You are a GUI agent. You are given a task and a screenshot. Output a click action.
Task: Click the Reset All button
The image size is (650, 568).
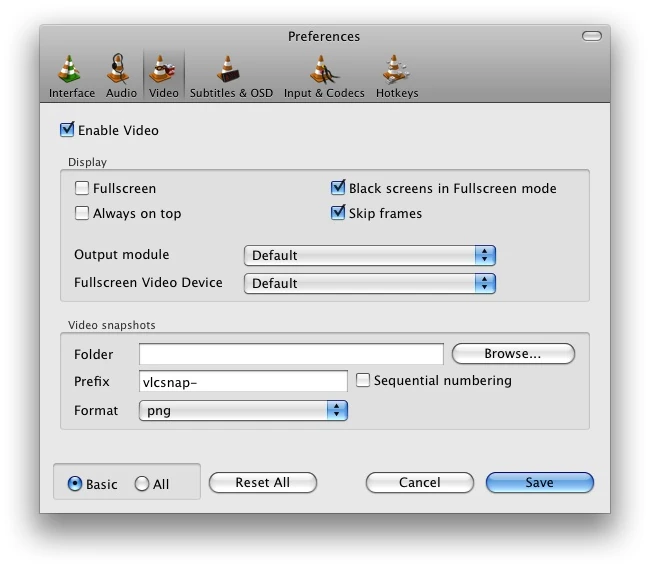[x=263, y=483]
